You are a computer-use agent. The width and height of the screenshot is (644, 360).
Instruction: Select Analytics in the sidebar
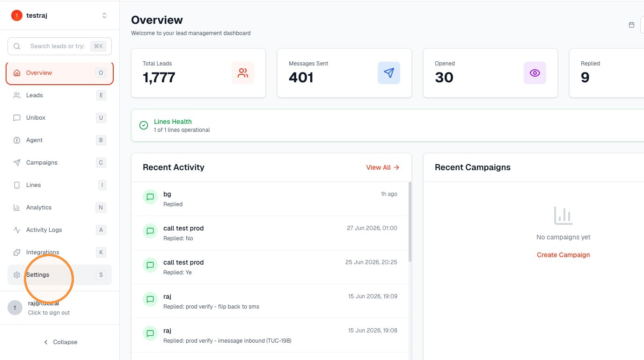[59, 208]
